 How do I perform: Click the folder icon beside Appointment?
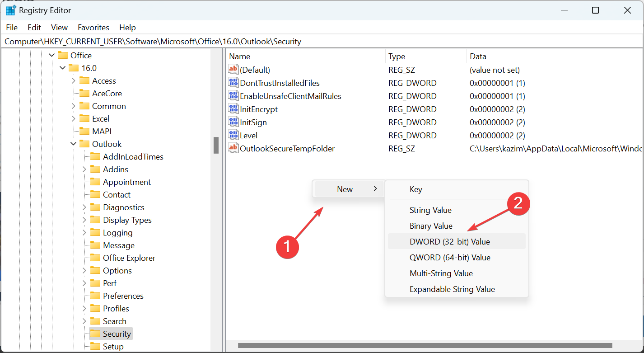click(95, 182)
